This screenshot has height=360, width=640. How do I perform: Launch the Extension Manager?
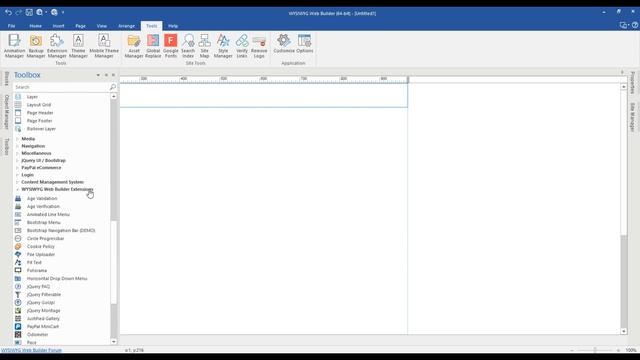coord(57,46)
